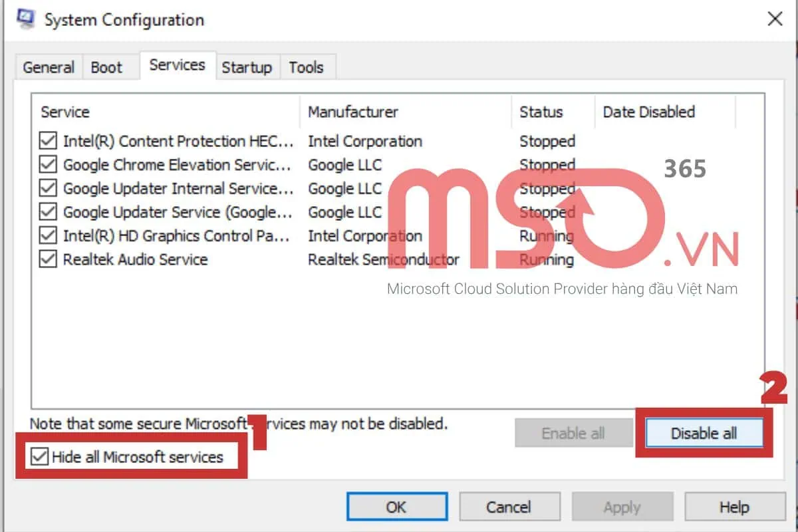The height and width of the screenshot is (532, 798).
Task: Dismiss the dialog with Cancel
Action: (509, 506)
